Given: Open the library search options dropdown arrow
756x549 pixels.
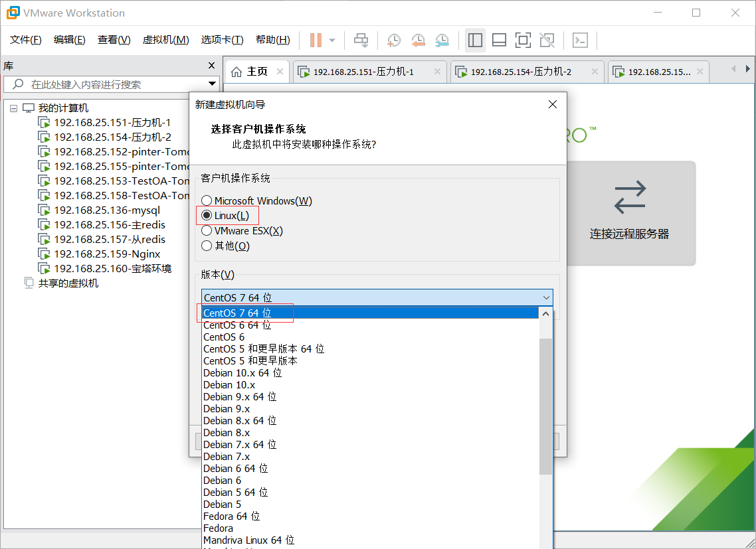Looking at the screenshot, I should (x=212, y=84).
